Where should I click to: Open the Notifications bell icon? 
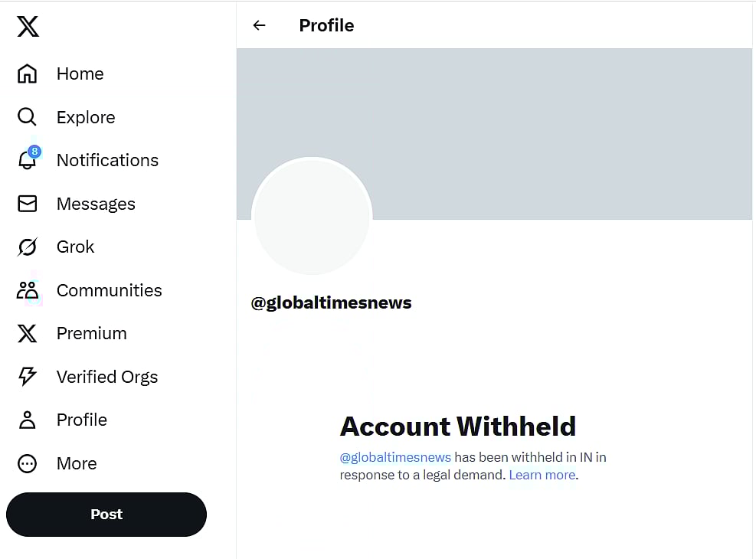pos(28,160)
